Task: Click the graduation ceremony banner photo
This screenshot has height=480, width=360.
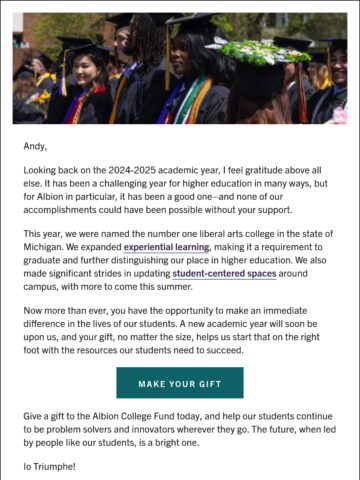Action: click(x=180, y=68)
